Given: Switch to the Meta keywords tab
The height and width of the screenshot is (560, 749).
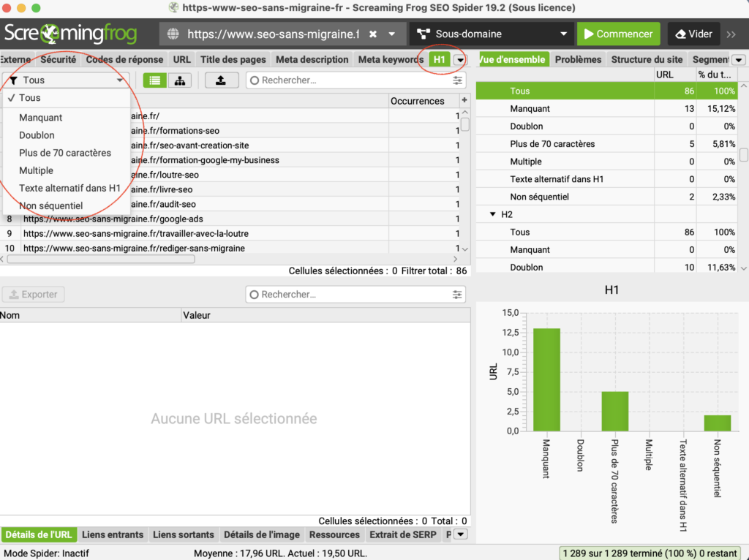Looking at the screenshot, I should (x=391, y=60).
